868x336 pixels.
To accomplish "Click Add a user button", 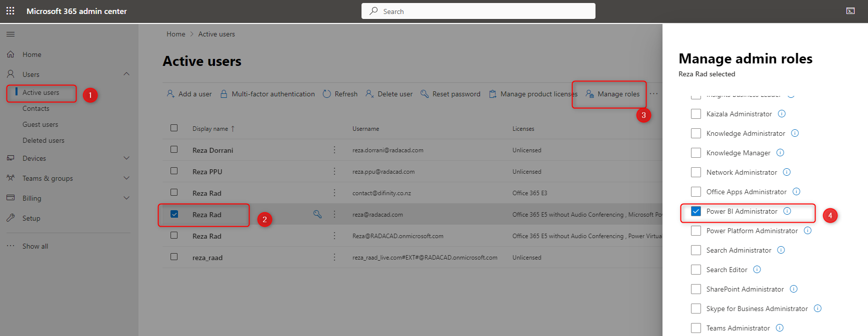I will (x=189, y=94).
